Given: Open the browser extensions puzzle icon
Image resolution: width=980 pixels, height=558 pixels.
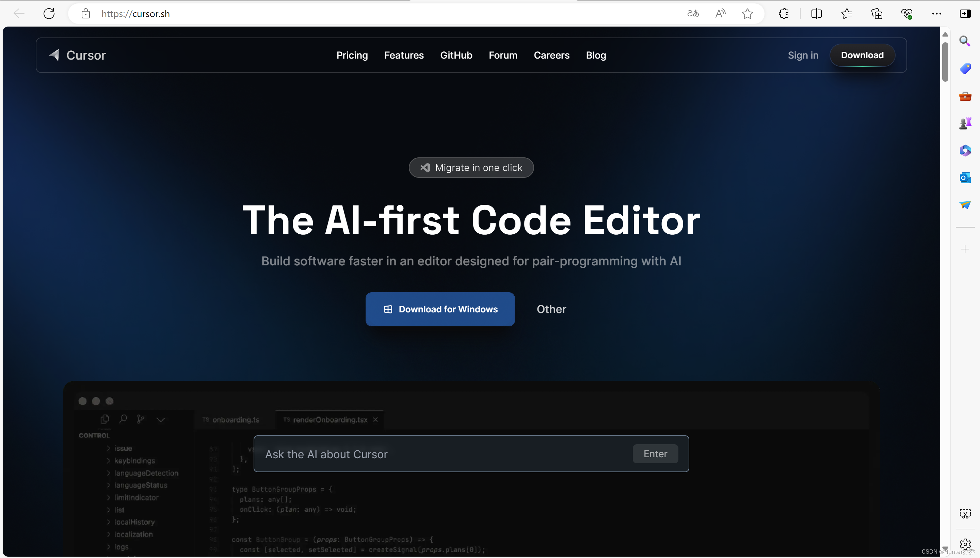Looking at the screenshot, I should click(x=784, y=14).
